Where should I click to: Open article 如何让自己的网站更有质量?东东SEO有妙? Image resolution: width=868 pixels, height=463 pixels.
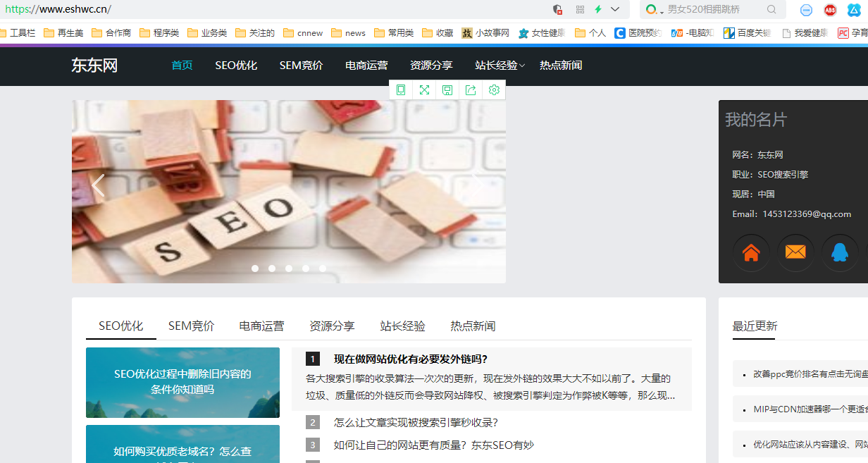point(434,445)
